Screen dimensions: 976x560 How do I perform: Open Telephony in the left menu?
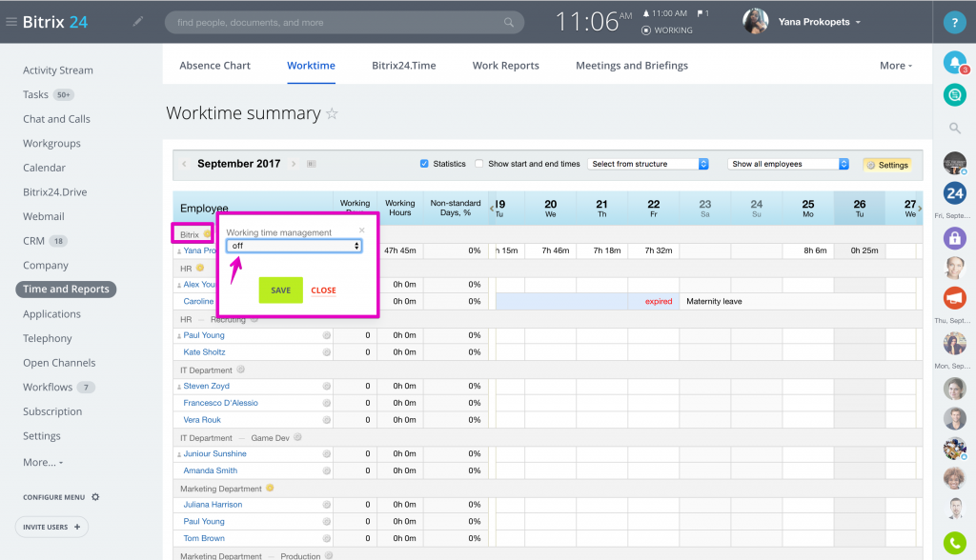tap(48, 338)
